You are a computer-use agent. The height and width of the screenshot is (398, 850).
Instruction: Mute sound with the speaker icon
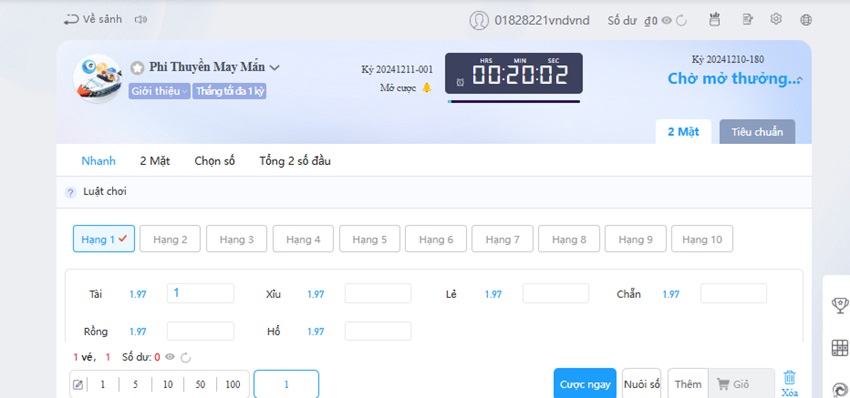[141, 20]
